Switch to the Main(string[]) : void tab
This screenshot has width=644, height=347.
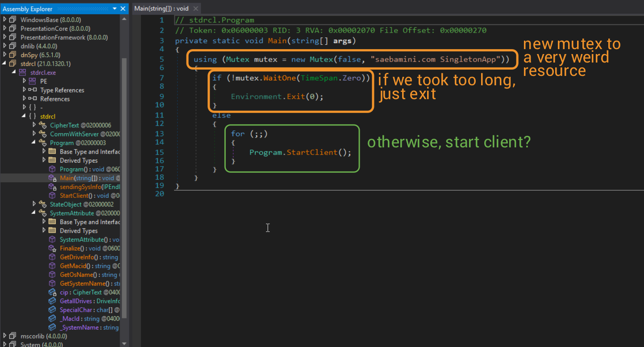point(162,8)
